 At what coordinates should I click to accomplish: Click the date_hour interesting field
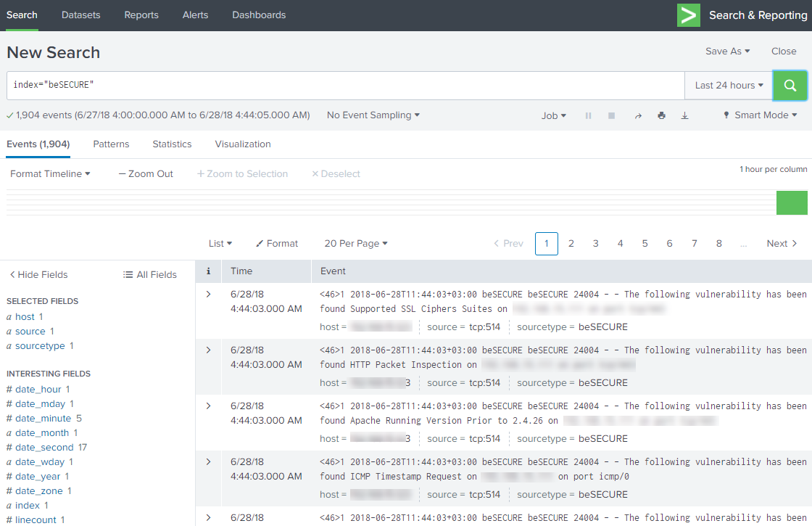tap(38, 389)
